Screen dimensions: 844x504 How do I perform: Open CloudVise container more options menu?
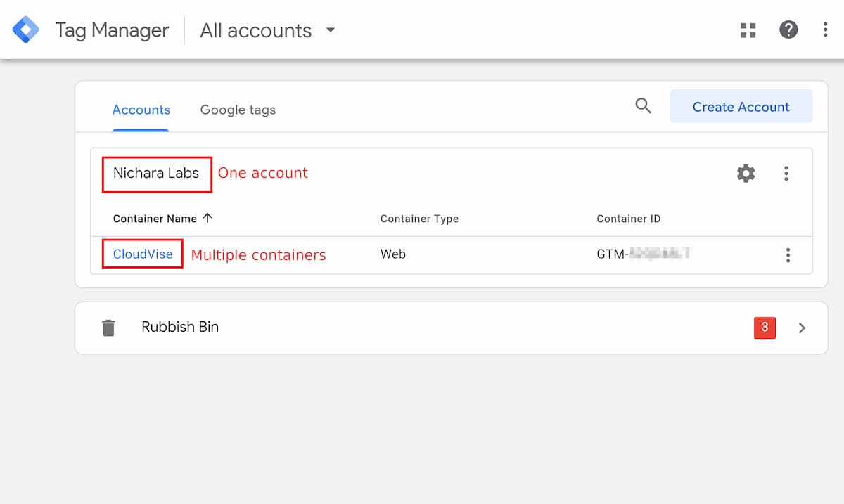(788, 255)
